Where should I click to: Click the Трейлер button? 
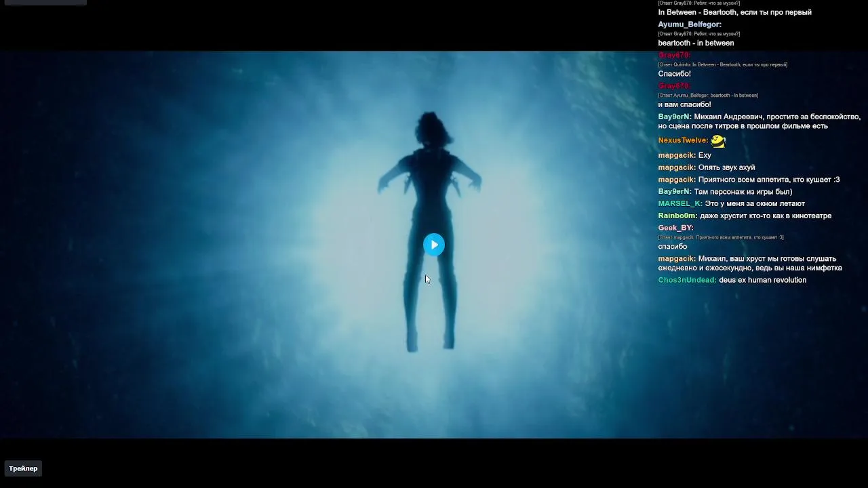click(23, 468)
